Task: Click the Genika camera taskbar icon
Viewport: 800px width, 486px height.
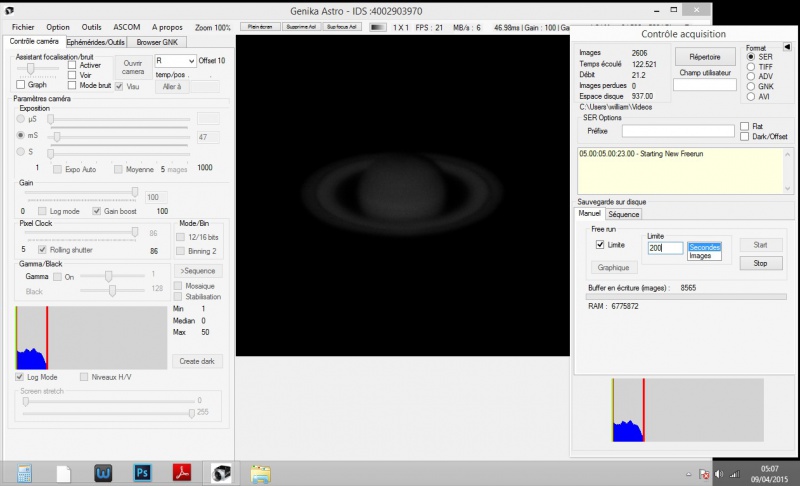Action: pyautogui.click(x=221, y=471)
